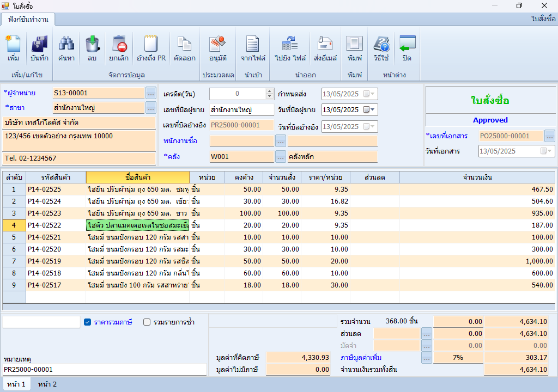This screenshot has width=558, height=392.
Task: Click the บันทึก (Save) floppy disk icon
Action: pyautogui.click(x=39, y=45)
